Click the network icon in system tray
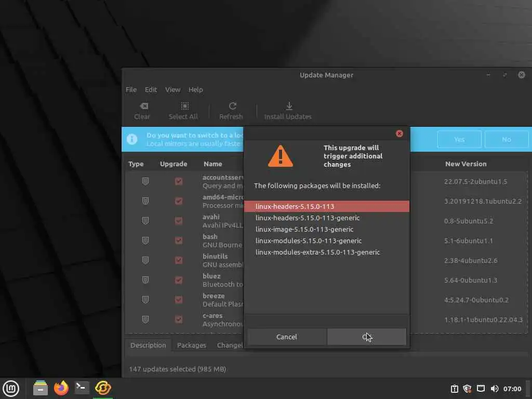The width and height of the screenshot is (532, 399). (481, 389)
